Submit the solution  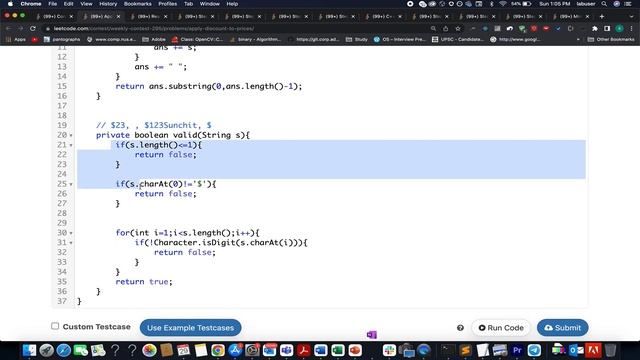(562, 328)
